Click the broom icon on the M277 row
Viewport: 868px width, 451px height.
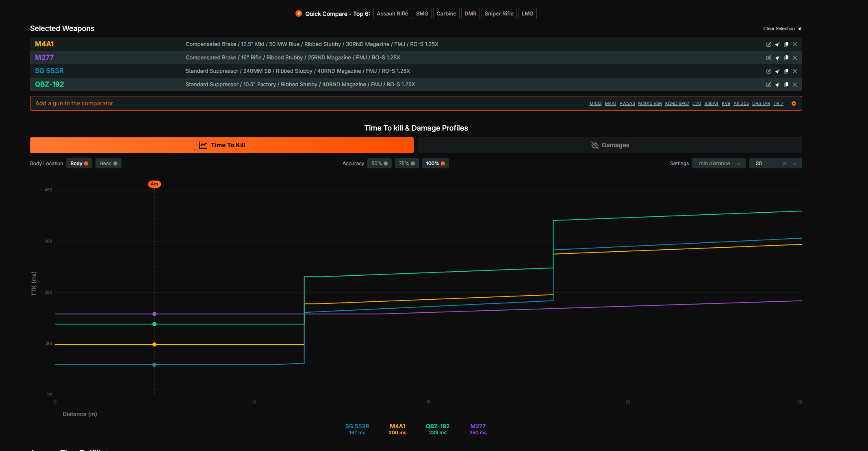[777, 58]
